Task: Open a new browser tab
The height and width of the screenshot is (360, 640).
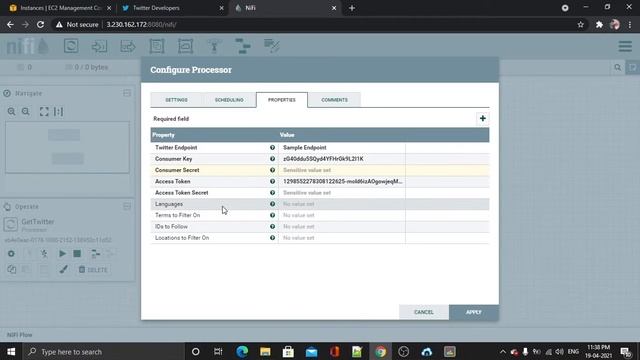Action: [x=352, y=8]
